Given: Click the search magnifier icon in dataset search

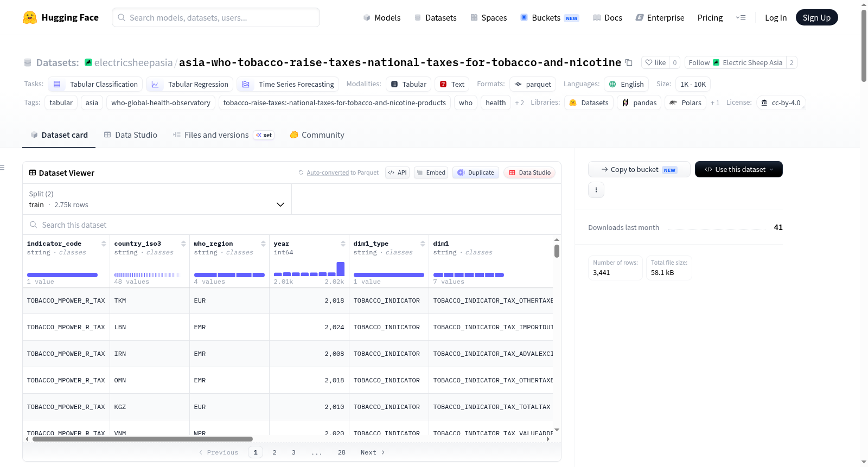Looking at the screenshot, I should pyautogui.click(x=34, y=225).
